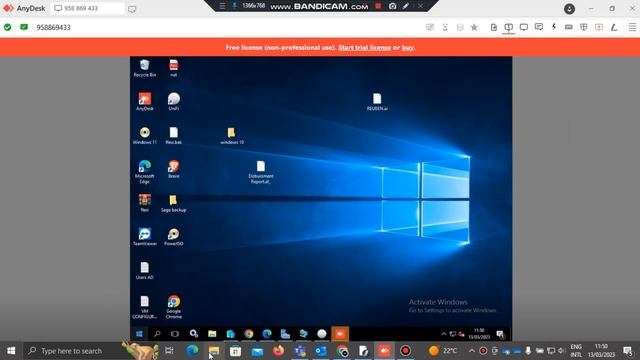Image resolution: width=640 pixels, height=360 pixels.
Task: Select the REUBEN file on the remote desktop
Action: click(377, 102)
